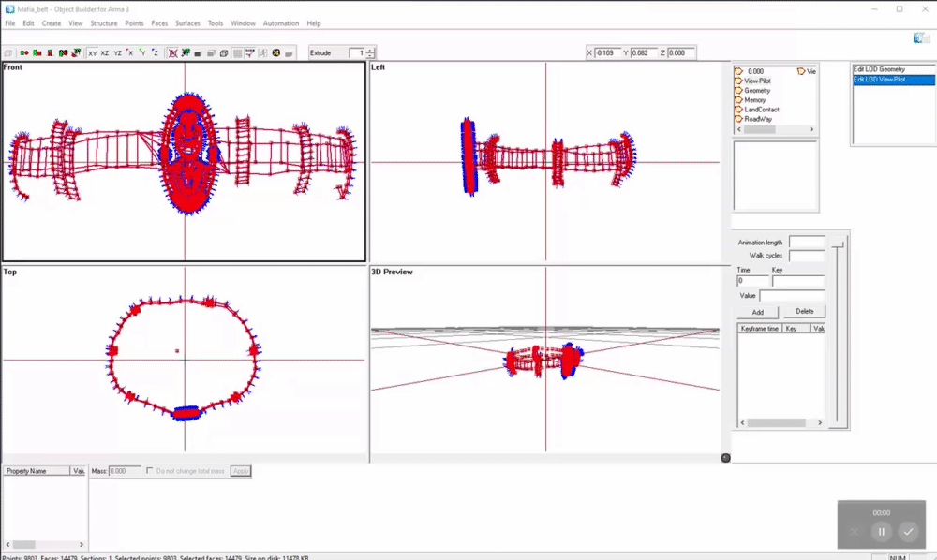This screenshot has height=560, width=937.
Task: Click the application icon at top right
Action: [918, 38]
